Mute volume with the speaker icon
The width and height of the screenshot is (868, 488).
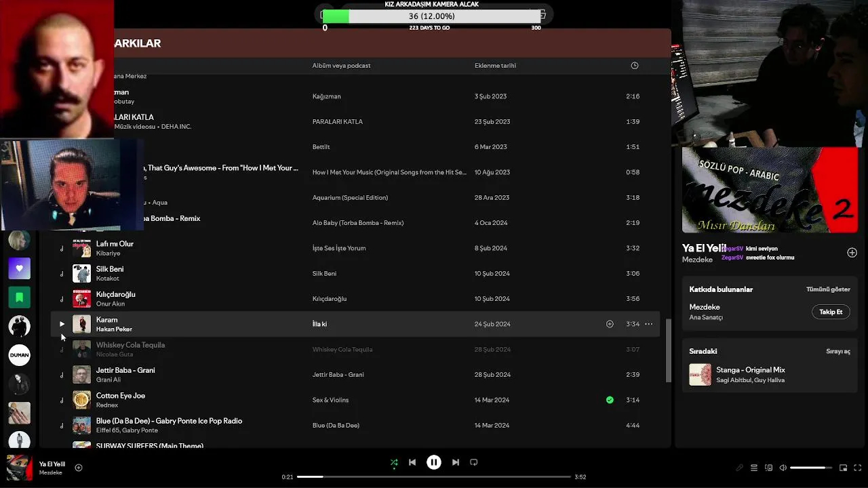pos(783,468)
